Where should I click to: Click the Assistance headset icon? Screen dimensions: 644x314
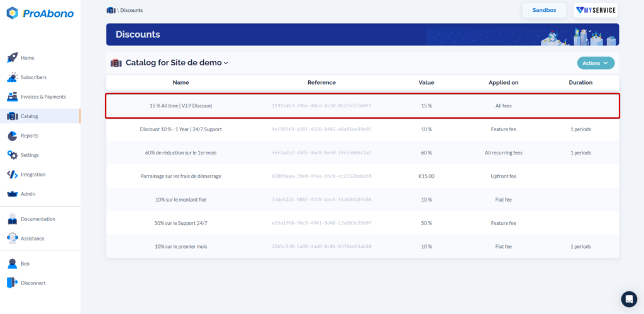13,238
